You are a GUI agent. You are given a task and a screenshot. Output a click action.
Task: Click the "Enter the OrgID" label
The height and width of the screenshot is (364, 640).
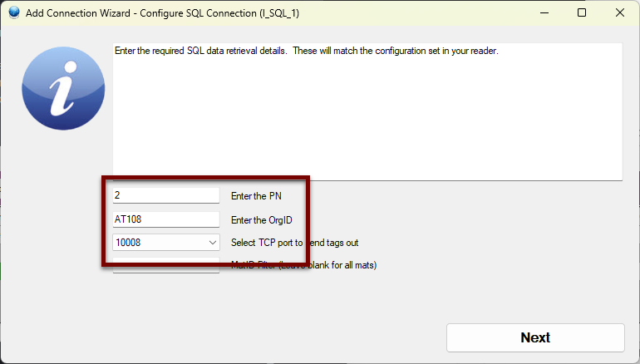tap(263, 219)
